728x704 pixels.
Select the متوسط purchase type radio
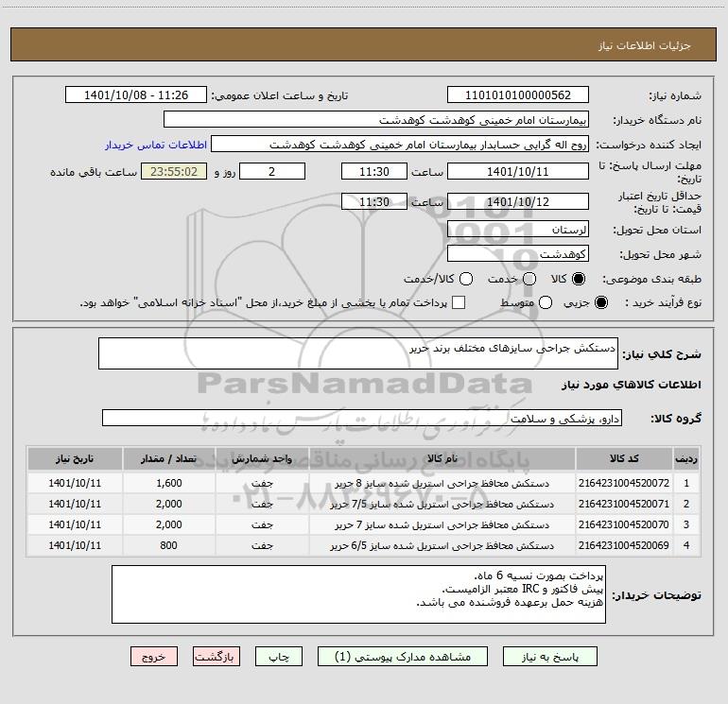pyautogui.click(x=546, y=302)
